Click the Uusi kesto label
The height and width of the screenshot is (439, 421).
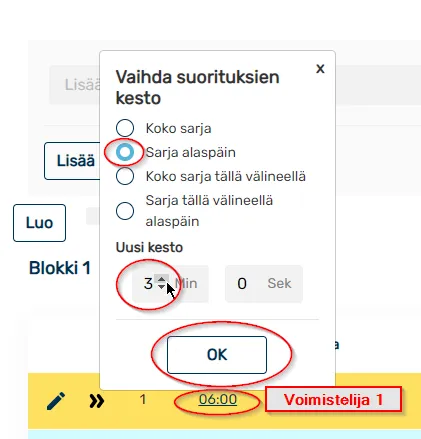149,247
